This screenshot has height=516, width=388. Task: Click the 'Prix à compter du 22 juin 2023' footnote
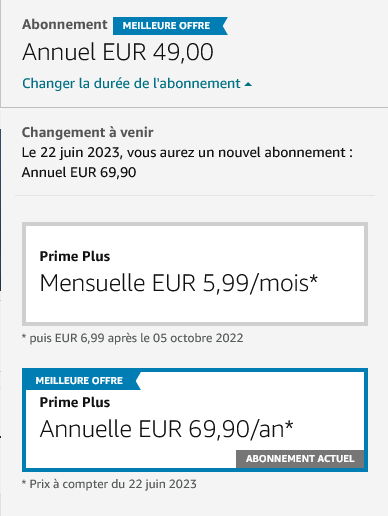click(109, 484)
